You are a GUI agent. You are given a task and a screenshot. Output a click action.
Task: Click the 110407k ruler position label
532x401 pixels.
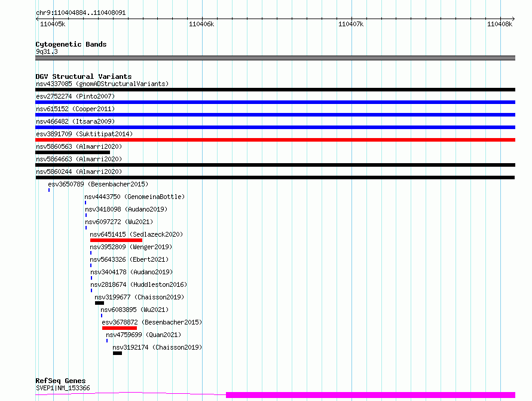click(351, 24)
